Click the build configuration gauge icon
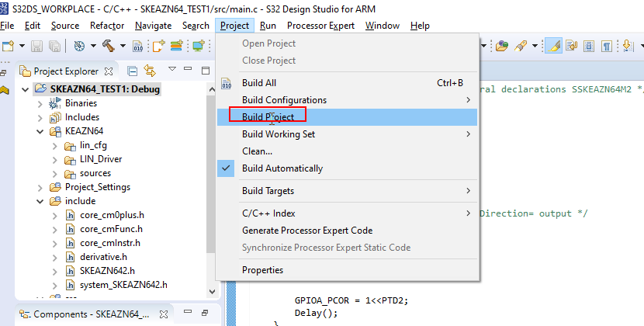The height and width of the screenshot is (326, 644). click(79, 46)
